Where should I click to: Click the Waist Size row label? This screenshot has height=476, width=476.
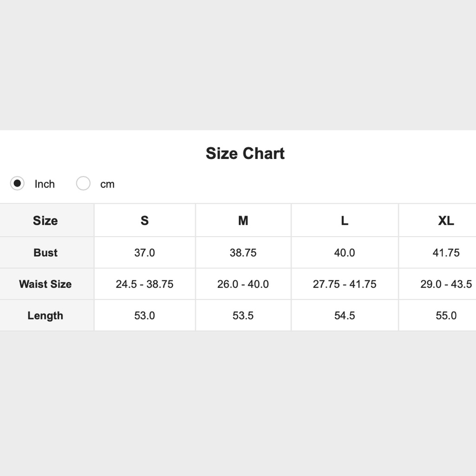[x=46, y=284]
